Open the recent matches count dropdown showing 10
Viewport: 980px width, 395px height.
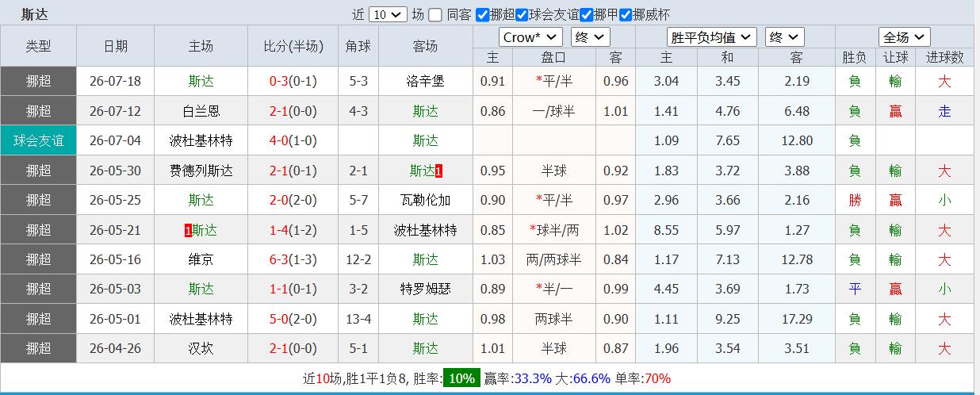tap(388, 14)
